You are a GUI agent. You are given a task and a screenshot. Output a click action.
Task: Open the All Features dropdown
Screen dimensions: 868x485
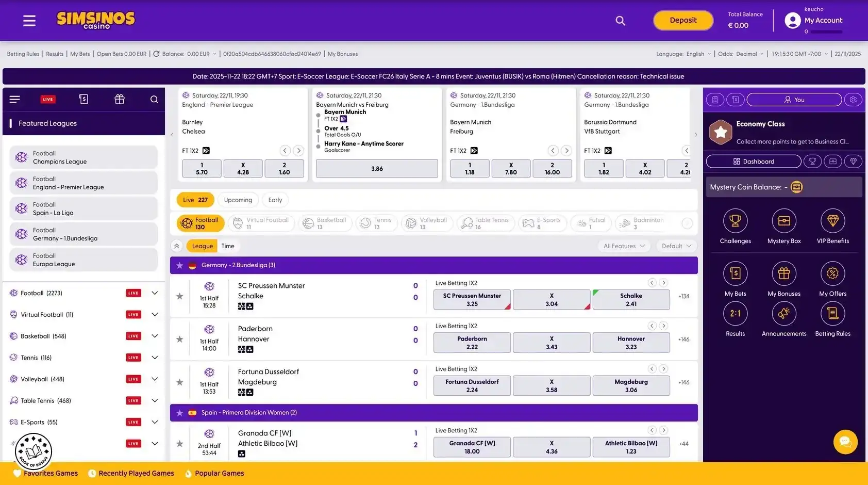(x=624, y=246)
